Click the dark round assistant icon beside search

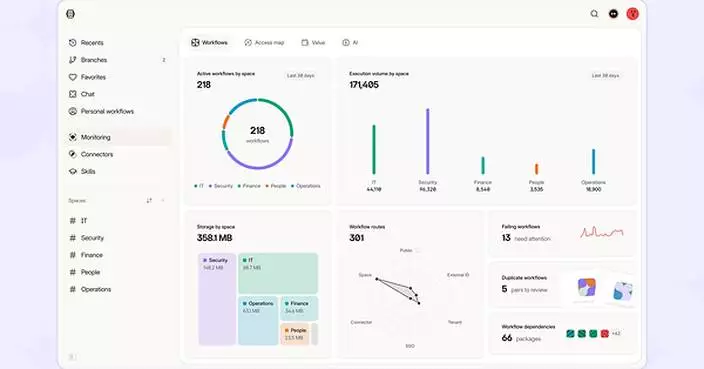tap(613, 14)
